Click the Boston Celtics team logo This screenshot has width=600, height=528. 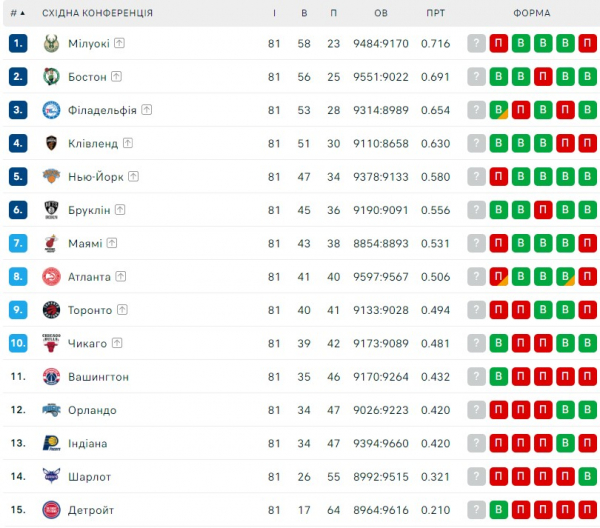point(51,77)
